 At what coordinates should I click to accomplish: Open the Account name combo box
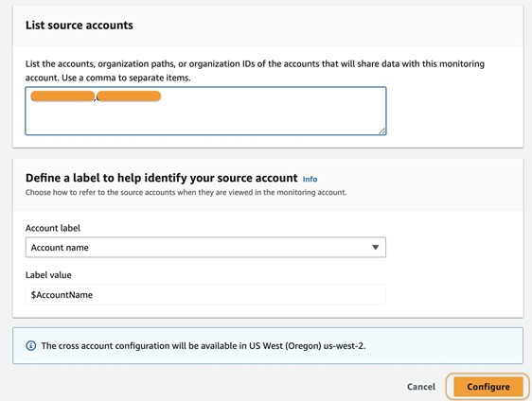[205, 247]
